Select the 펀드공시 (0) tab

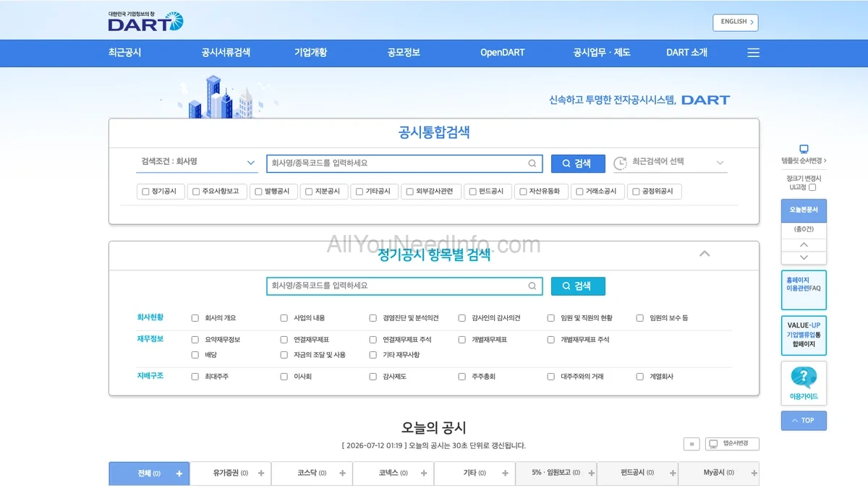click(x=637, y=474)
